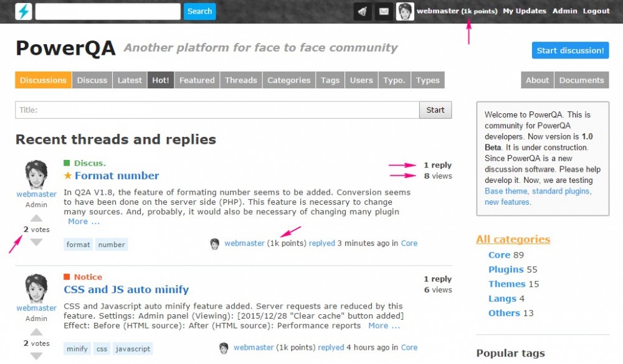Open the envelope messages icon
Image resolution: width=623 pixels, height=364 pixels.
[x=384, y=11]
